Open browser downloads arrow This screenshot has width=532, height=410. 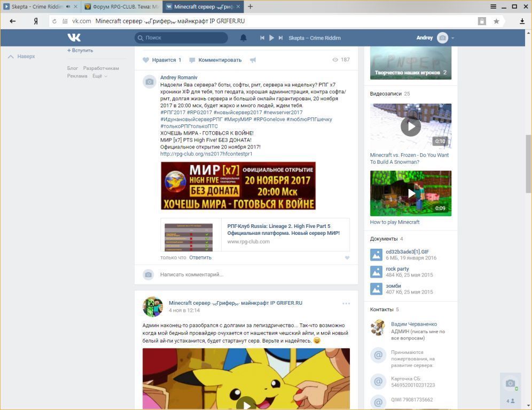[522, 21]
